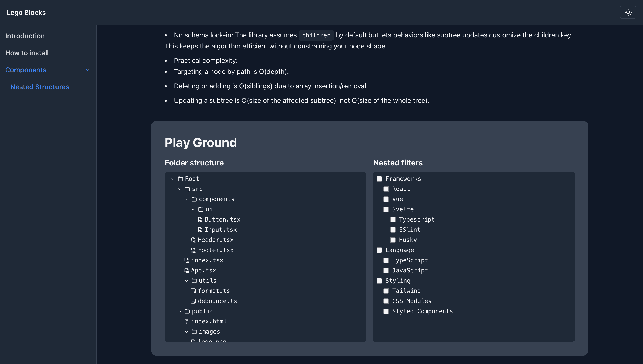This screenshot has width=643, height=364.
Task: Click the index.html file icon
Action: coord(186,322)
